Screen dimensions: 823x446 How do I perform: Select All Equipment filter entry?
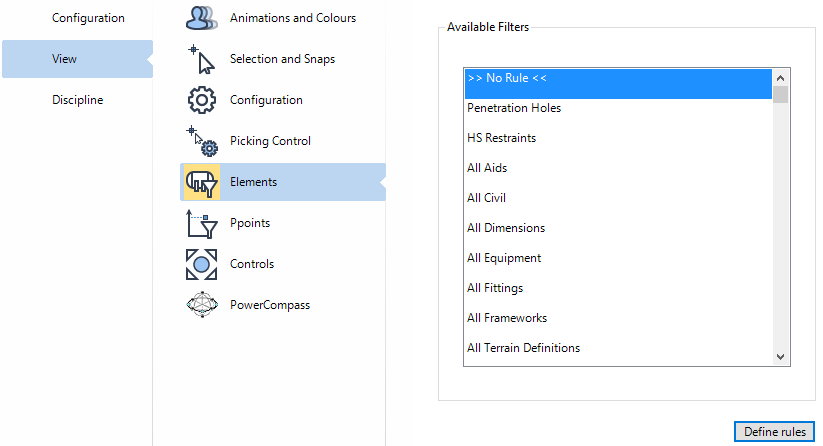pyautogui.click(x=504, y=258)
